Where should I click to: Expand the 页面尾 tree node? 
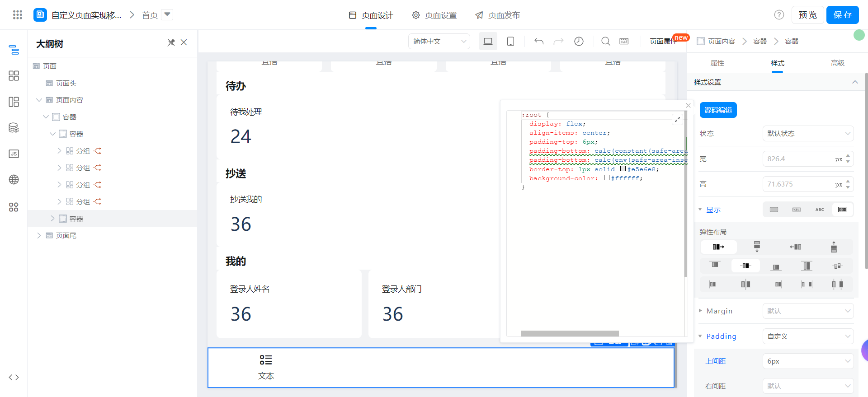point(39,235)
